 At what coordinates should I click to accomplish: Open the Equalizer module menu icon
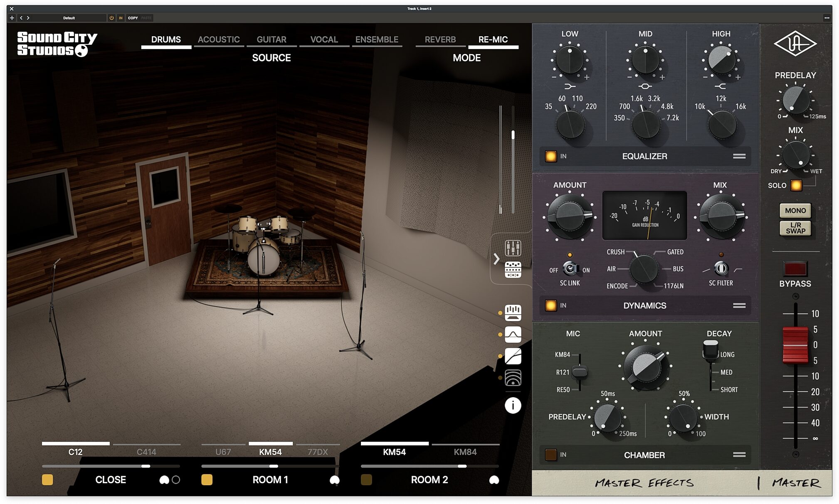[x=739, y=156]
